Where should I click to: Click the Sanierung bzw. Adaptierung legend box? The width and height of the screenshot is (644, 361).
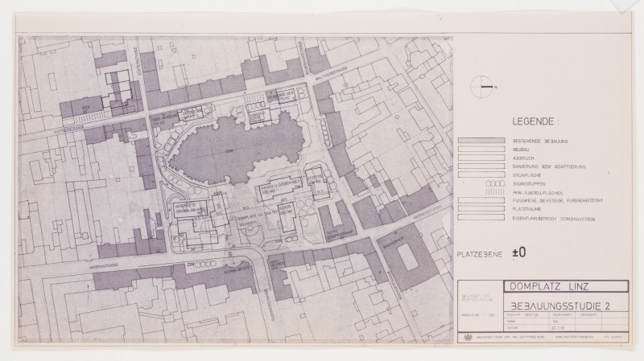483,166
